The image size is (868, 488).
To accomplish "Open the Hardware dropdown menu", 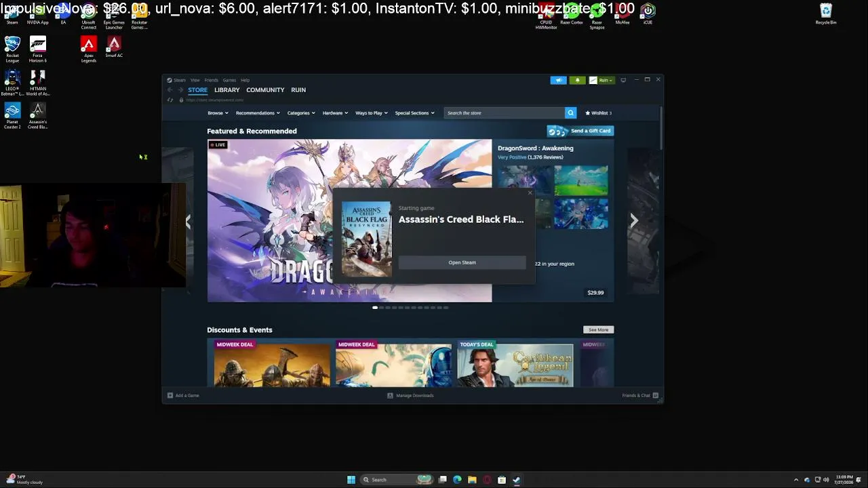I will point(335,113).
